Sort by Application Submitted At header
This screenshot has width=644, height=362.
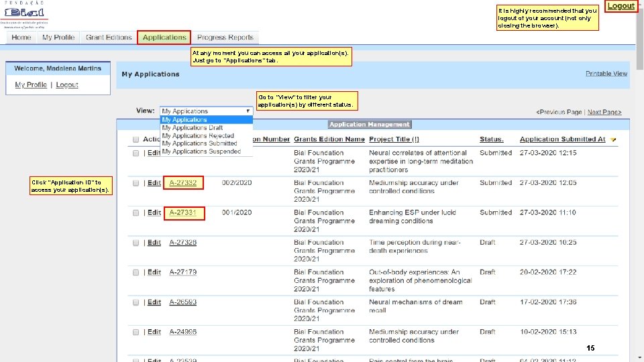(562, 139)
